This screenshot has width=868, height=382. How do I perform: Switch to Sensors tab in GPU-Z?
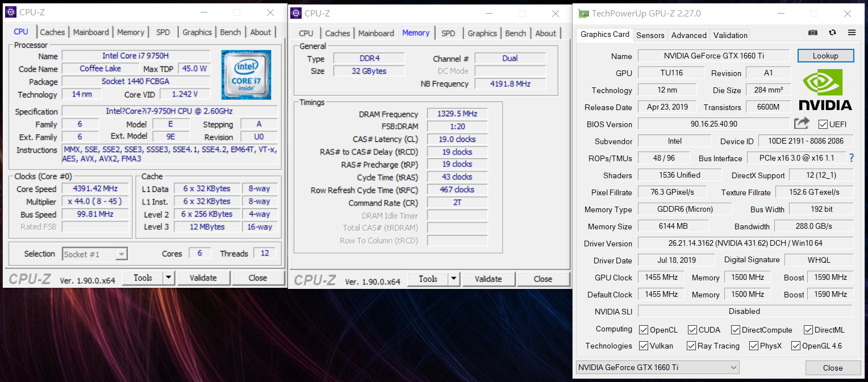coord(650,35)
